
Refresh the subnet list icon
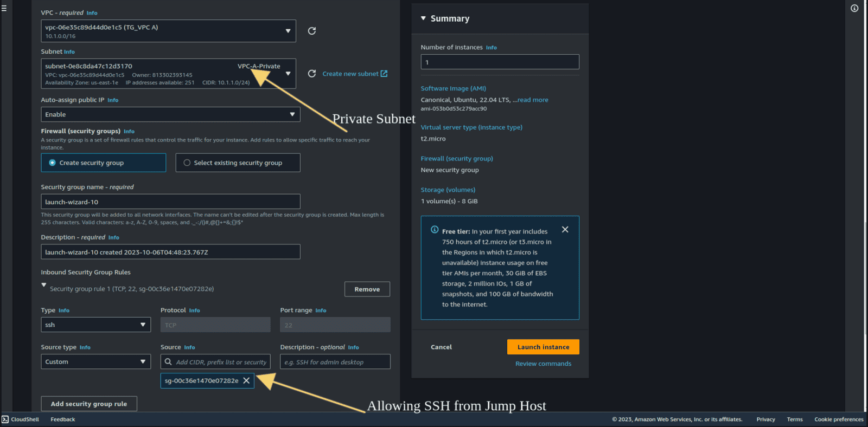tap(312, 74)
